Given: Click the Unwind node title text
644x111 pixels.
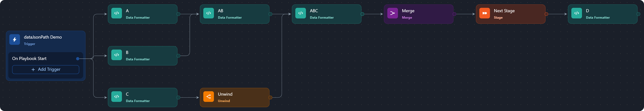Looking at the screenshot, I should point(225,94).
